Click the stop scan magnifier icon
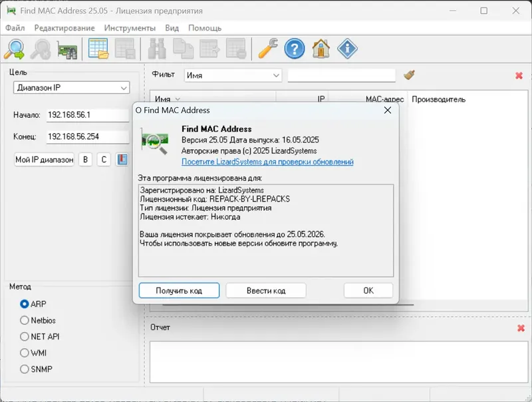Viewport: 532px width, 402px height. (40, 49)
